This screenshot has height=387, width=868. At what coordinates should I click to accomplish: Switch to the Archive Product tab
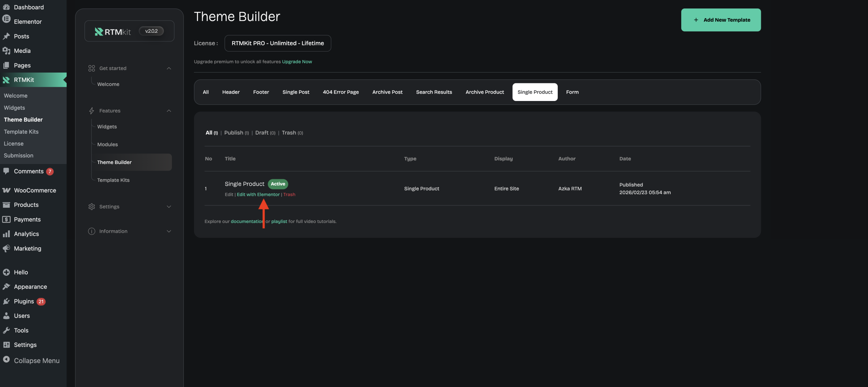point(485,92)
